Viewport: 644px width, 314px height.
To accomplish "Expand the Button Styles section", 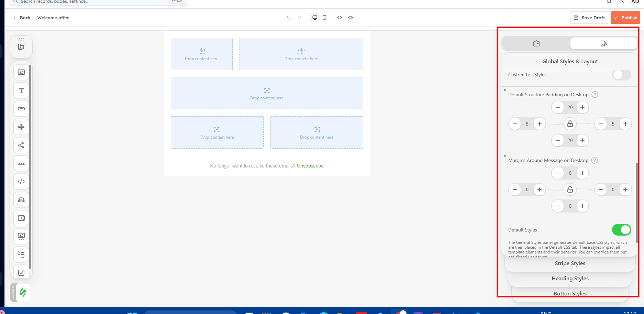I will (x=570, y=294).
